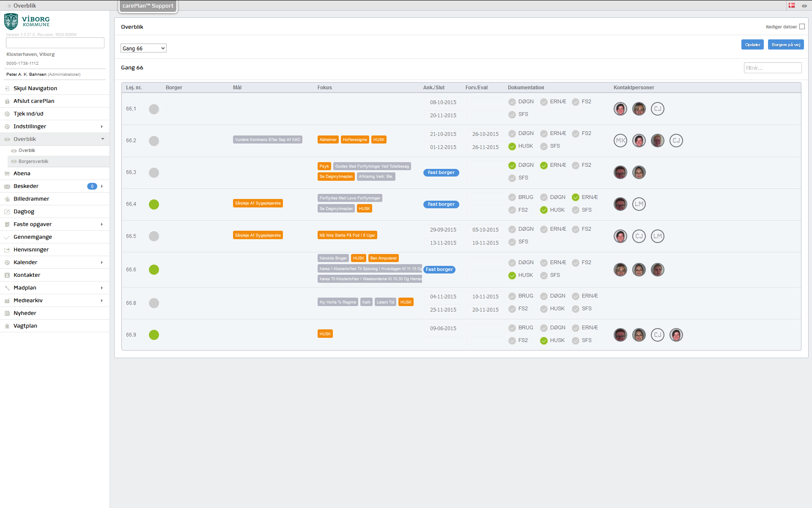The width and height of the screenshot is (812, 508).
Task: Click the eye icon in top bar
Action: click(804, 6)
